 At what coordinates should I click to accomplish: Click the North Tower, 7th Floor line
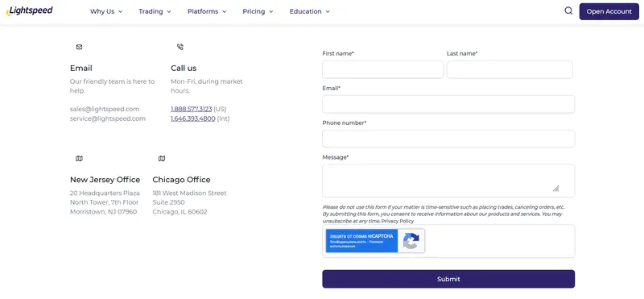coord(105,202)
